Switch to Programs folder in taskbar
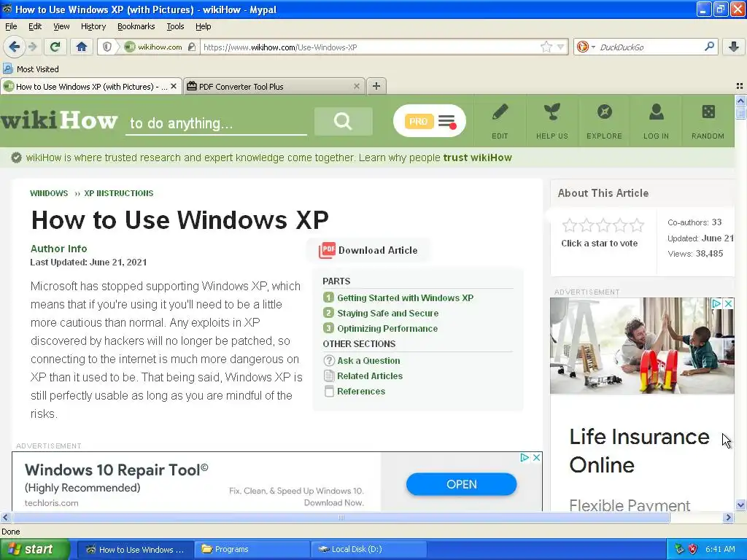This screenshot has height=560, width=747. (x=252, y=550)
